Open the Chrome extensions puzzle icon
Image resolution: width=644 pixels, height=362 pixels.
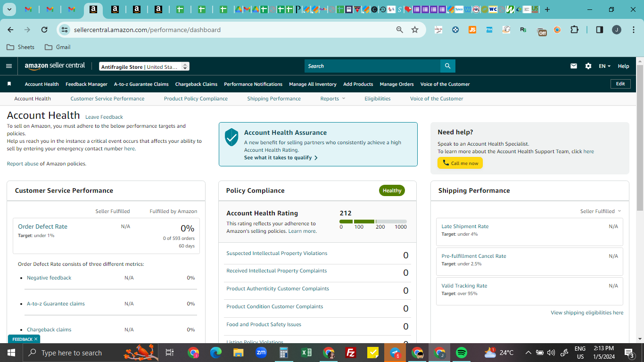[x=574, y=30]
